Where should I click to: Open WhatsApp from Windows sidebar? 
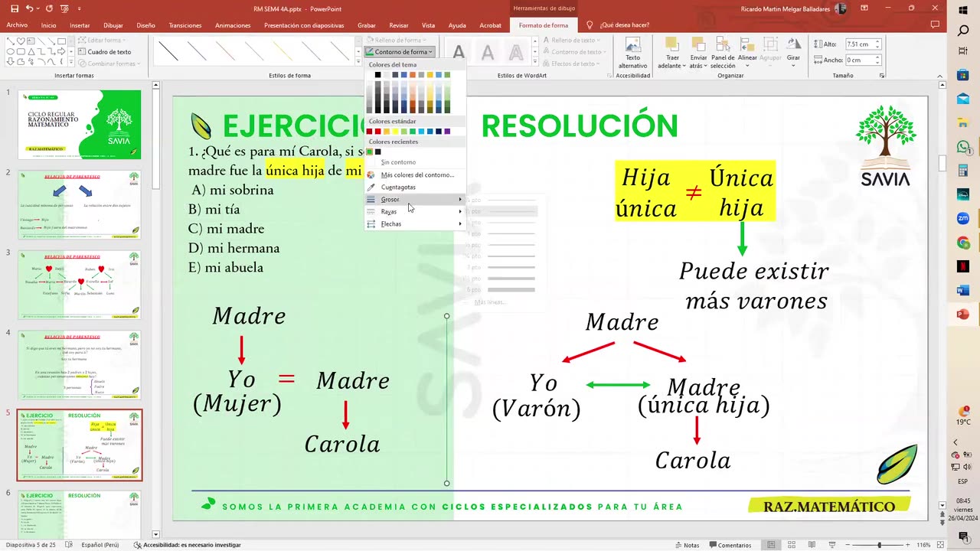tap(963, 147)
